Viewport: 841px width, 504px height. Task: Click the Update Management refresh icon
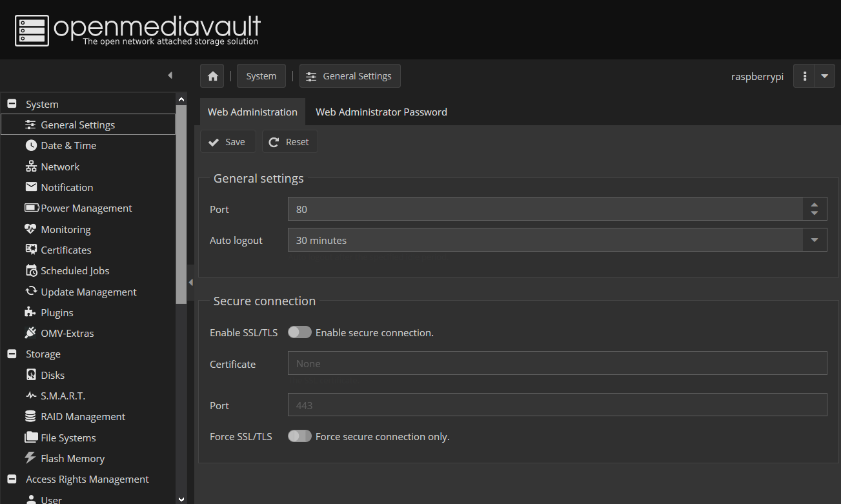point(31,292)
